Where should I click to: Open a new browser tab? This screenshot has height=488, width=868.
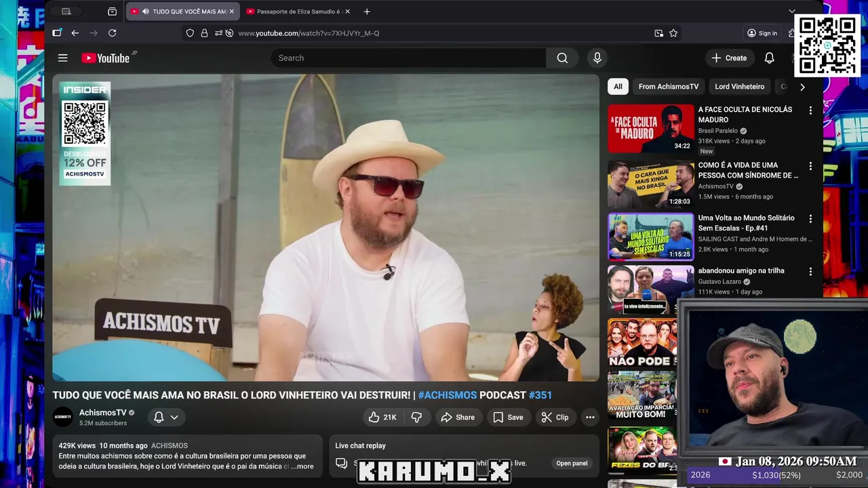pyautogui.click(x=367, y=12)
